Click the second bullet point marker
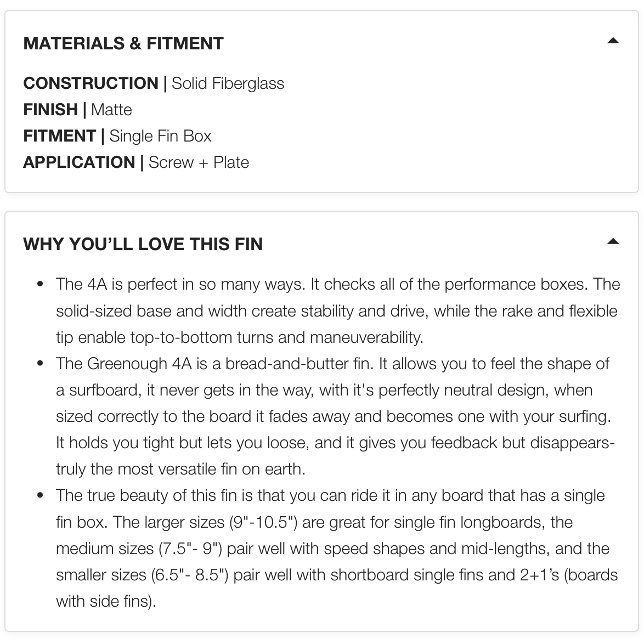Screen dimensions: 644x644 (x=40, y=364)
